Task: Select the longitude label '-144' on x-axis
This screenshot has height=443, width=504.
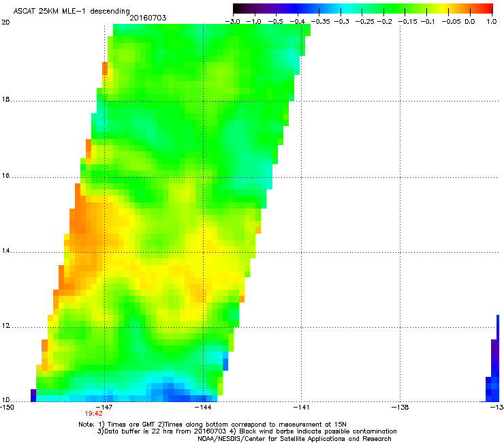Action: click(x=203, y=408)
